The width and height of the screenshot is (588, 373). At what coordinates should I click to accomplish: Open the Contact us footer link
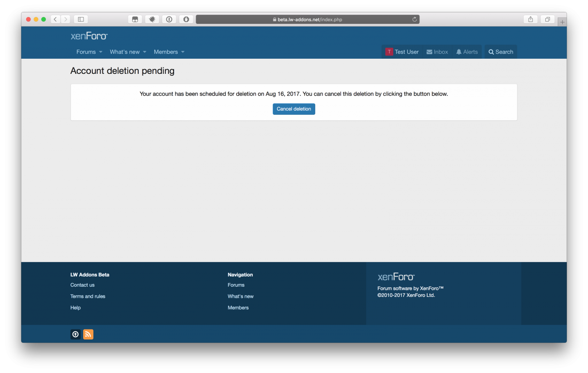click(82, 285)
